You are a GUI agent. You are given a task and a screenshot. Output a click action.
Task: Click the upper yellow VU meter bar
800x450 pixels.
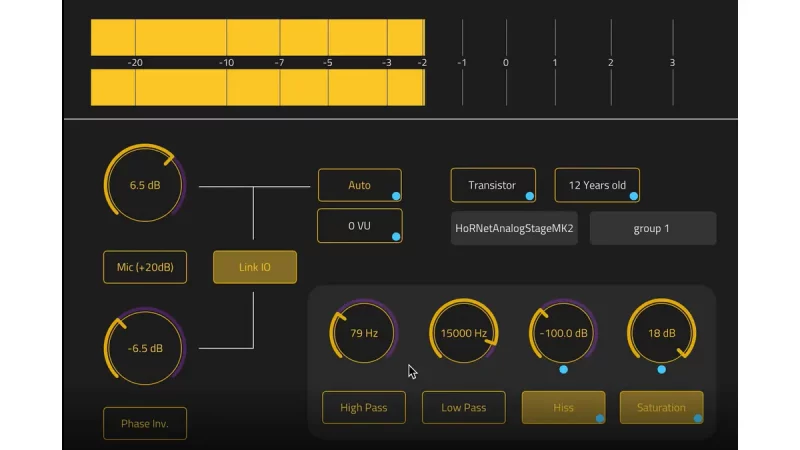(x=257, y=37)
